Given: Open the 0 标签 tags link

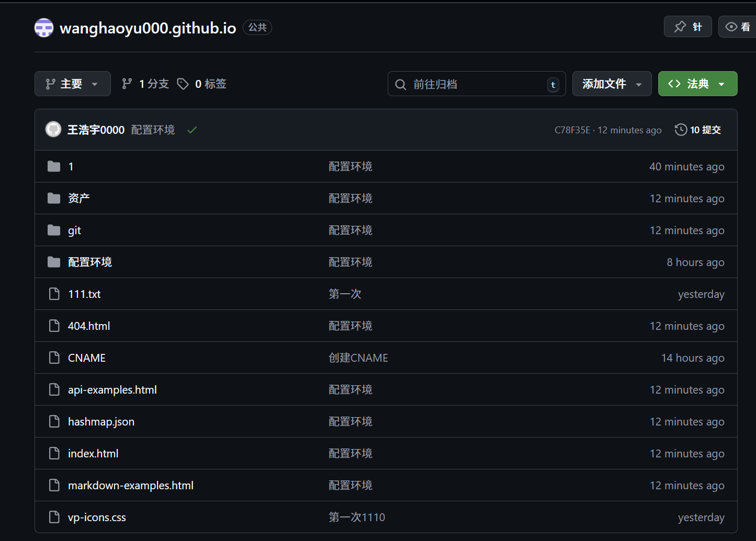Looking at the screenshot, I should click(202, 84).
